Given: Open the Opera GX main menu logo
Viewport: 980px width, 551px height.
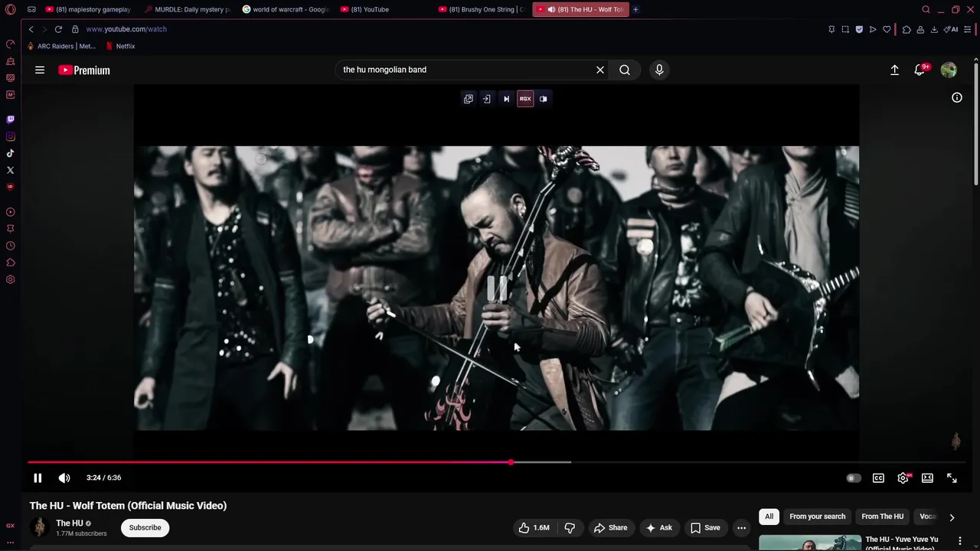Looking at the screenshot, I should 10,9.
